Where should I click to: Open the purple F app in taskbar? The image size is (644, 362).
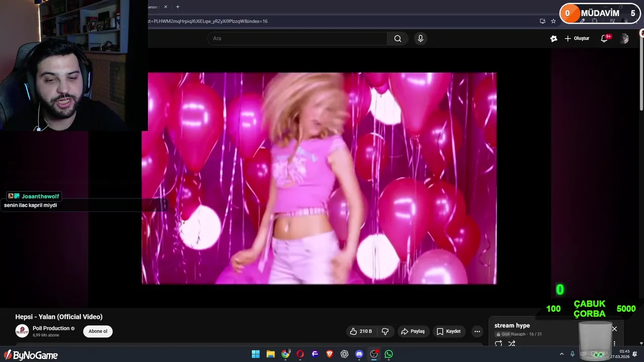tap(315, 354)
